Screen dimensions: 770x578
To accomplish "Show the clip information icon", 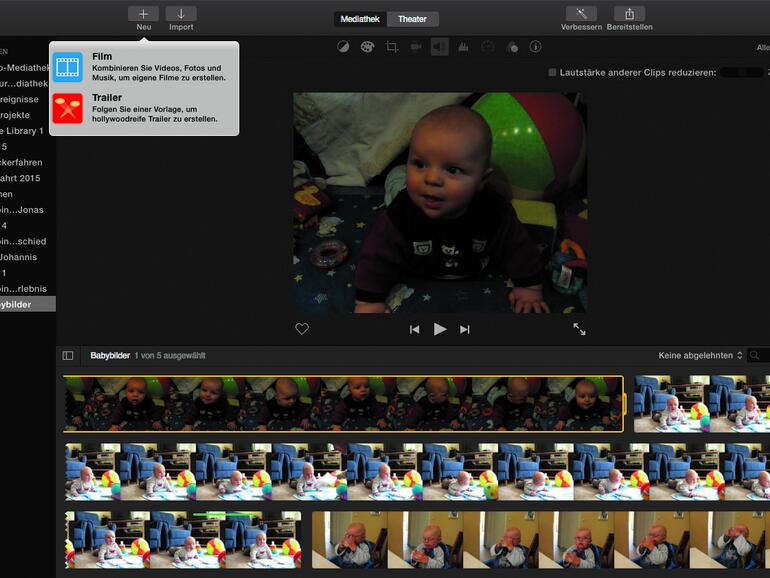I will pos(535,47).
